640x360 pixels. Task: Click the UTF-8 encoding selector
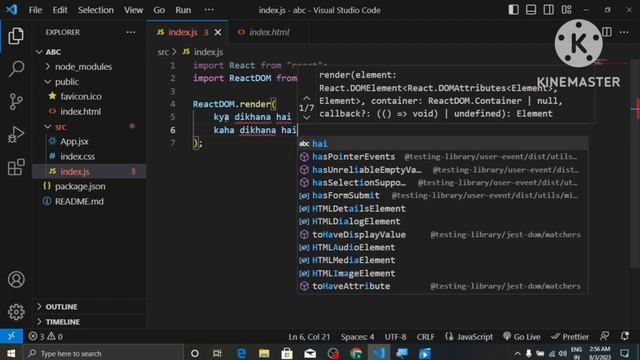tap(395, 336)
